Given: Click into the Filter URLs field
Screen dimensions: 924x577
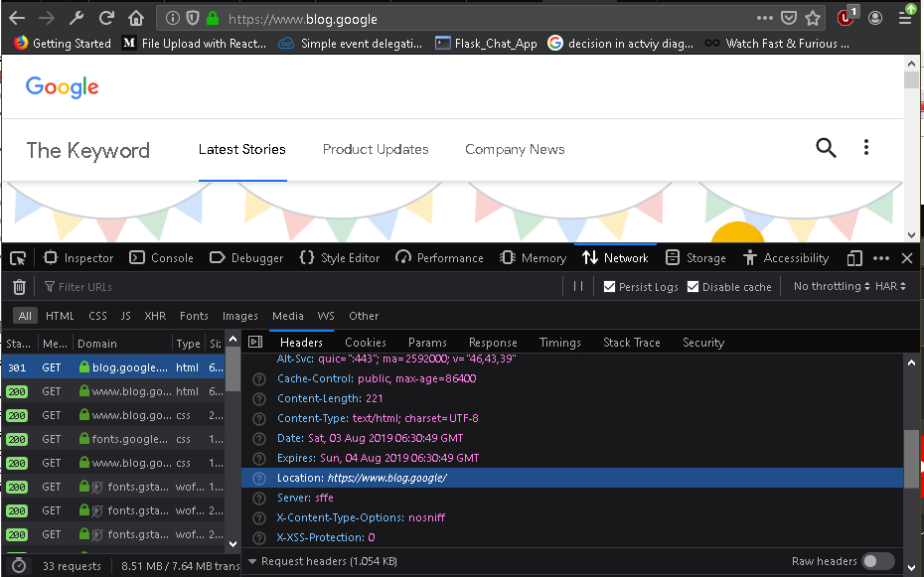Looking at the screenshot, I should click(x=300, y=287).
